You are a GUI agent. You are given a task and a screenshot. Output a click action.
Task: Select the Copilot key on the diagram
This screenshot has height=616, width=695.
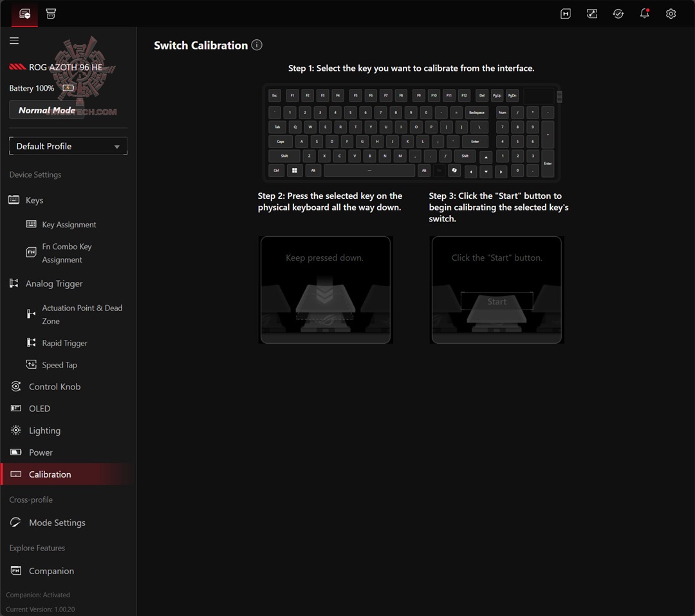point(454,171)
